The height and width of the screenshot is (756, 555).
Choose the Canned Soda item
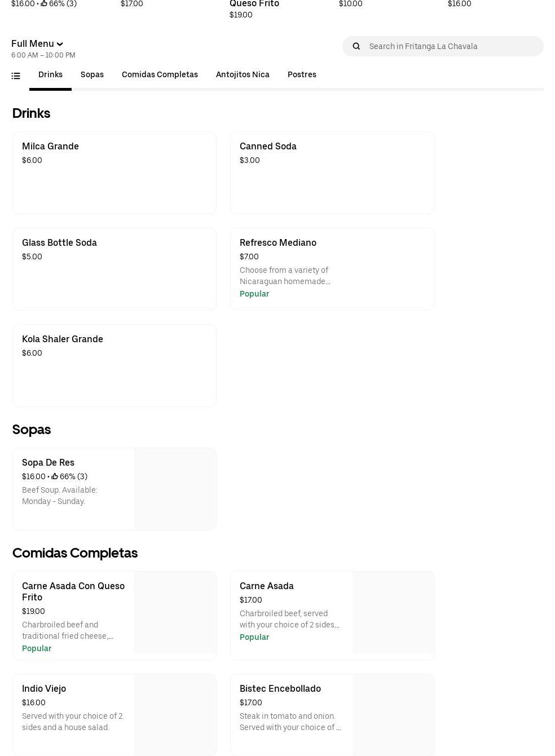pyautogui.click(x=332, y=173)
